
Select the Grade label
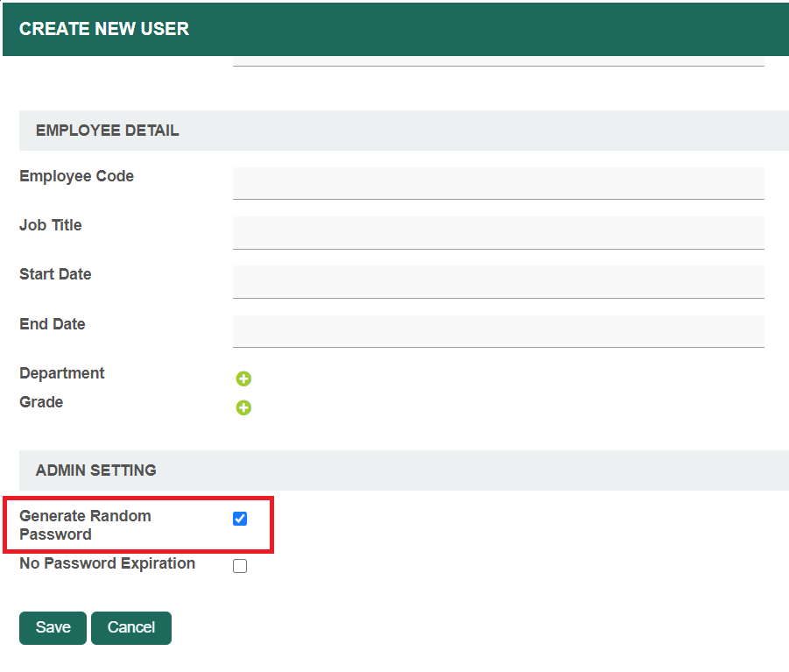click(41, 402)
